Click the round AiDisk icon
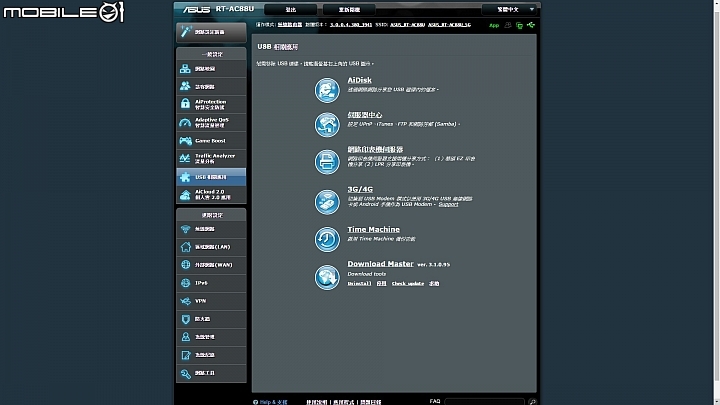720x405 pixels. coord(327,90)
